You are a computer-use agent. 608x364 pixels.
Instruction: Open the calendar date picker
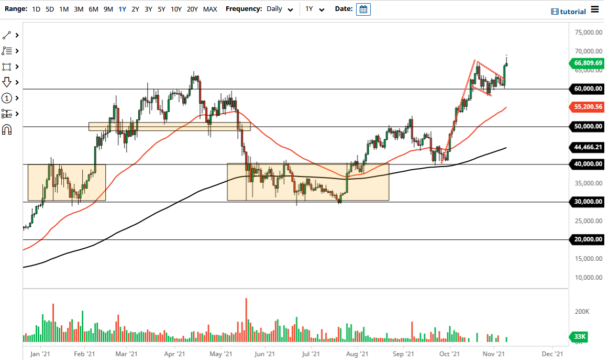[x=363, y=9]
